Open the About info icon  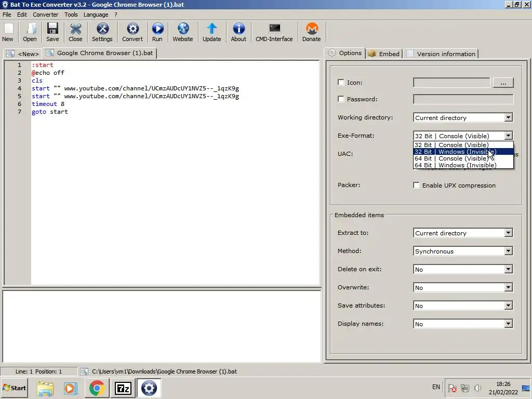coord(238,29)
